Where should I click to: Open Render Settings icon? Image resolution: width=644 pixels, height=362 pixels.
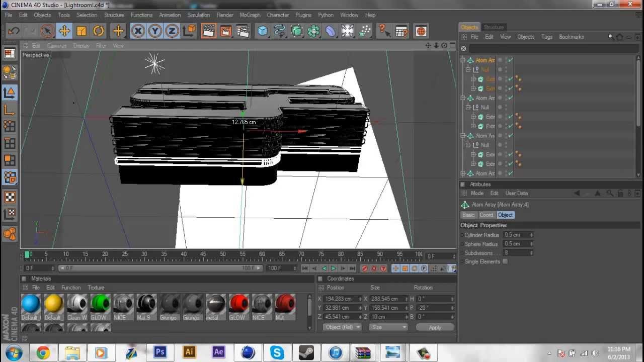click(243, 31)
